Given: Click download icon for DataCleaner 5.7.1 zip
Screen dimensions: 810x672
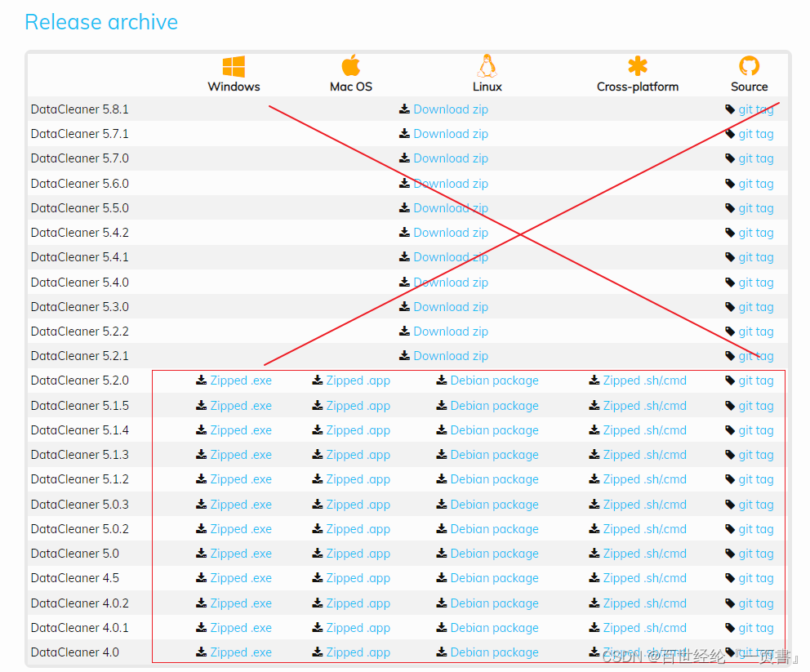Looking at the screenshot, I should (x=404, y=134).
